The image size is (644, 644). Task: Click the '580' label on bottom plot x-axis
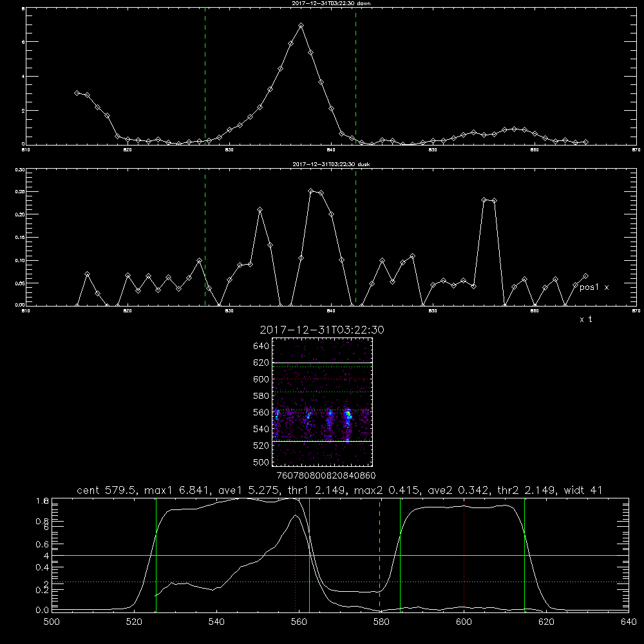[381, 622]
